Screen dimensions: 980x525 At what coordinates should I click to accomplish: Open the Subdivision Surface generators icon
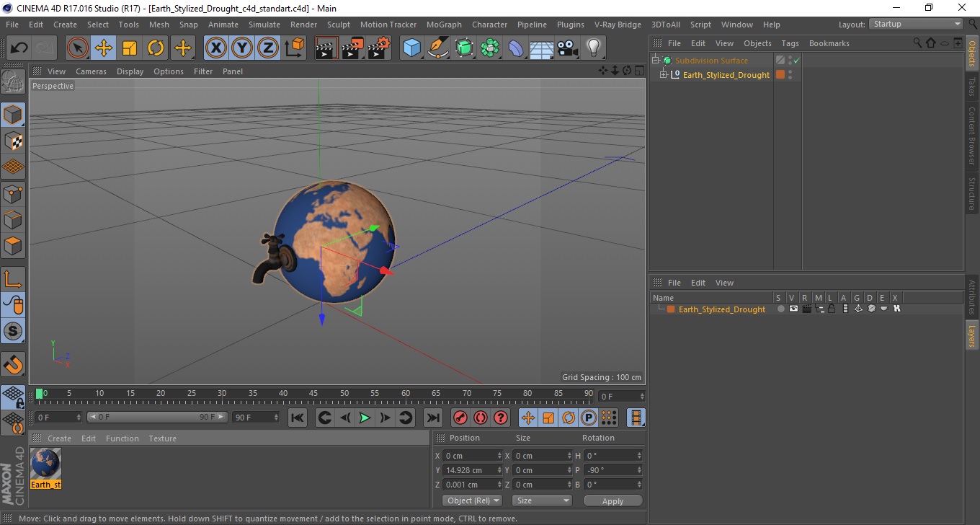[464, 48]
